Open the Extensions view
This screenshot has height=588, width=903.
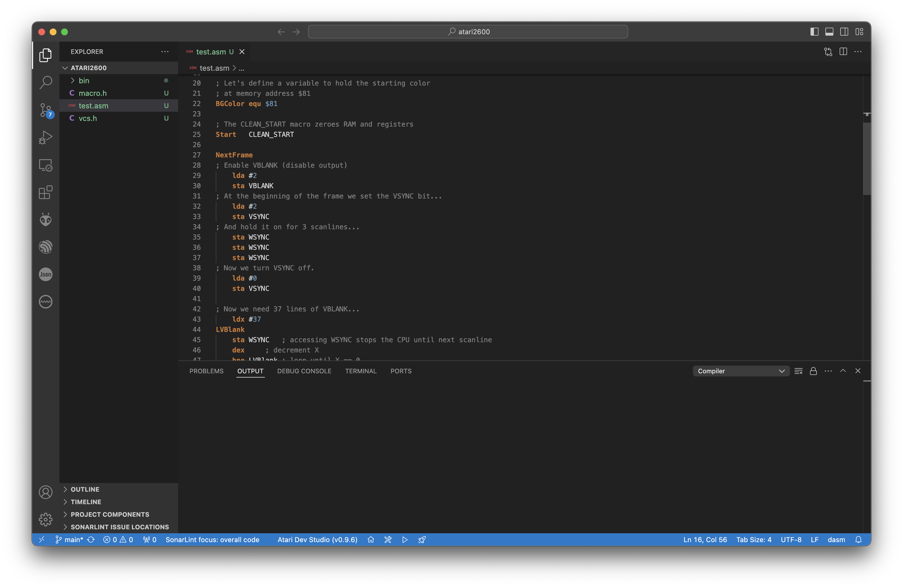46,192
